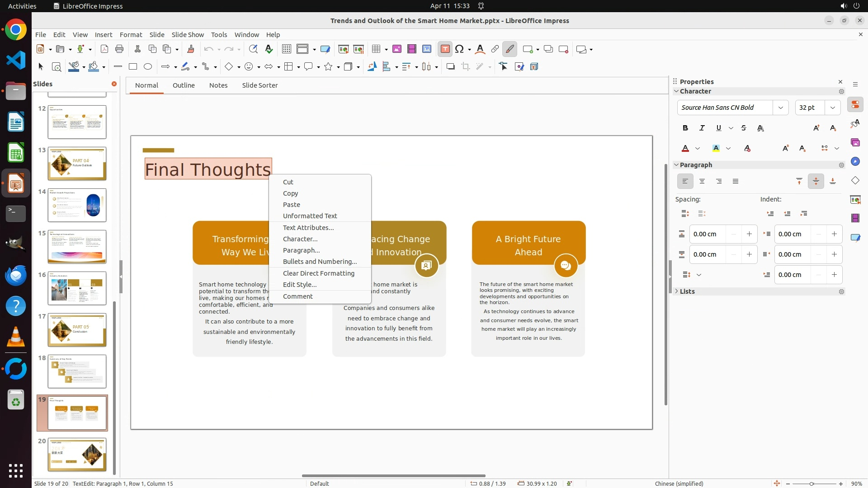Image resolution: width=868 pixels, height=488 pixels.
Task: Click the Insert Special Character icon
Action: coord(459,49)
